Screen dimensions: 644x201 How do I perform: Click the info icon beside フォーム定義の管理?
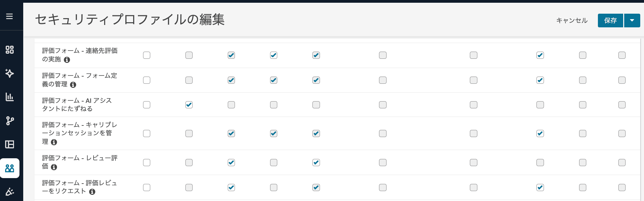(73, 85)
